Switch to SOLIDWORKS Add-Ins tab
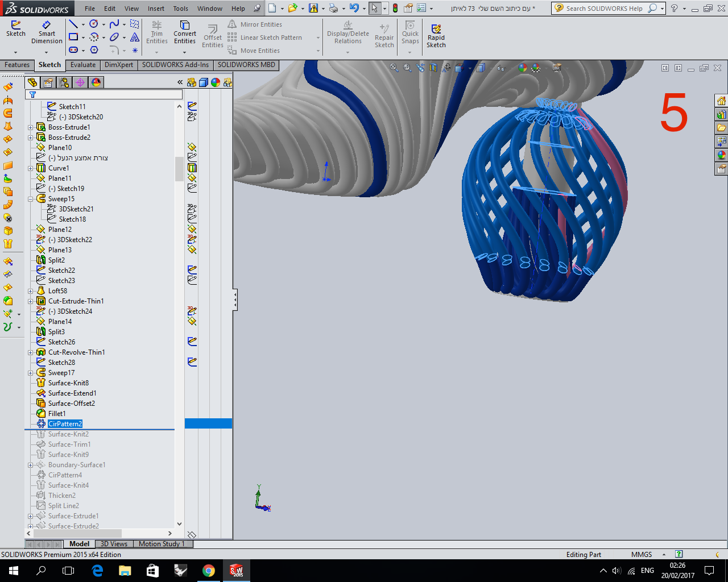Image resolution: width=728 pixels, height=582 pixels. tap(176, 65)
